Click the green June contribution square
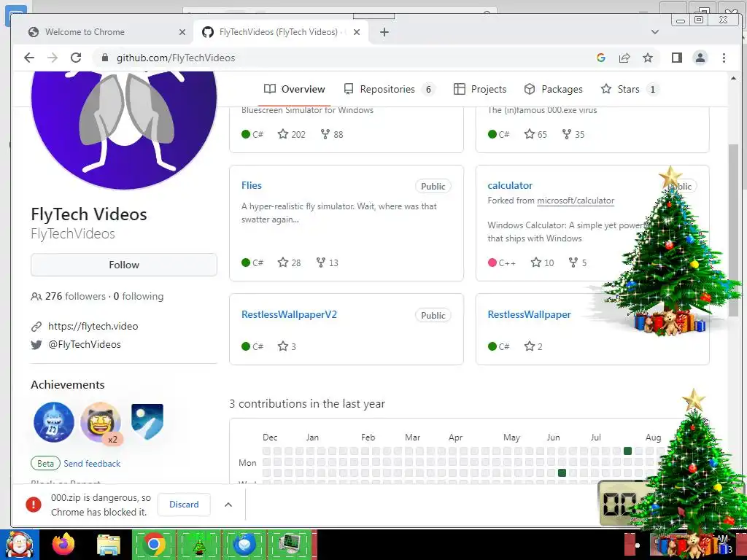 tap(562, 472)
